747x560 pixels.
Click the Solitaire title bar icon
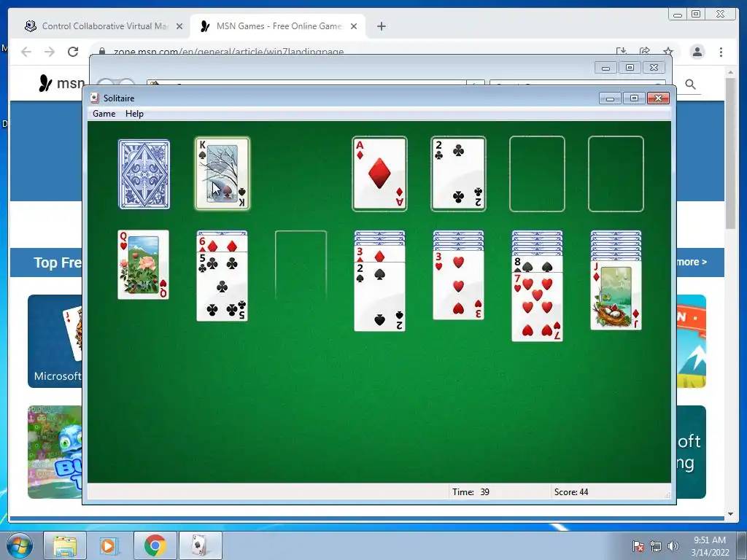(94, 98)
